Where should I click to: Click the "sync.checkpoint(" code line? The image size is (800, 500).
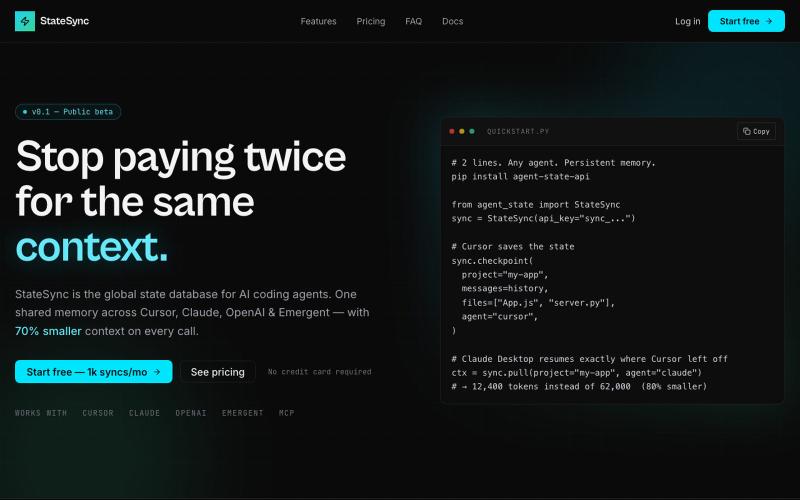pos(492,261)
